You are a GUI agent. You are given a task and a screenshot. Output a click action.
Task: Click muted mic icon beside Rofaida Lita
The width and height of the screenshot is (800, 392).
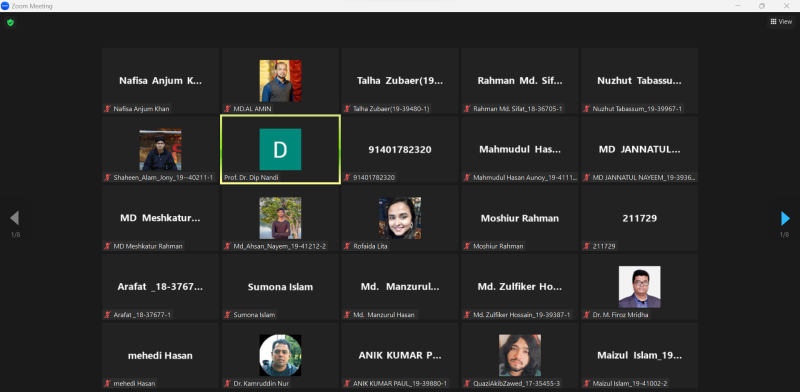point(347,246)
